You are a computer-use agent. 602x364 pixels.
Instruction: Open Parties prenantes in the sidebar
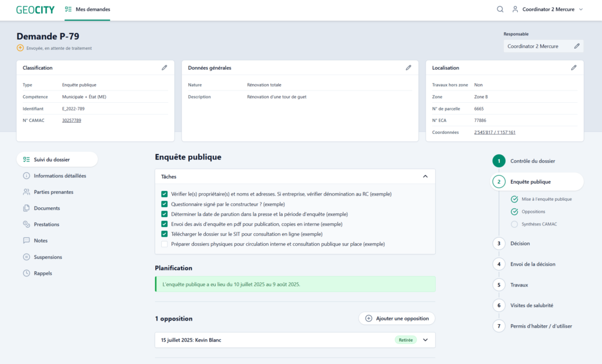(53, 192)
